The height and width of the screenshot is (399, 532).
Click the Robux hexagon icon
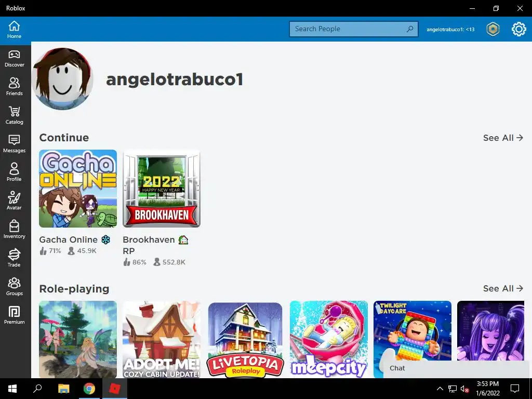point(493,29)
